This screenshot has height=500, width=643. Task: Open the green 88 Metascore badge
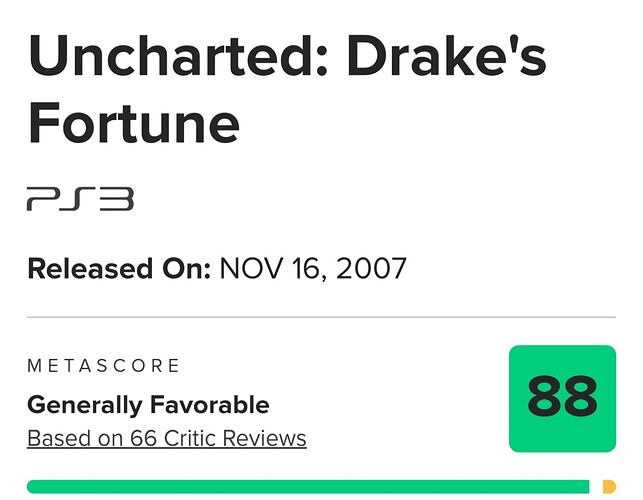pos(562,399)
